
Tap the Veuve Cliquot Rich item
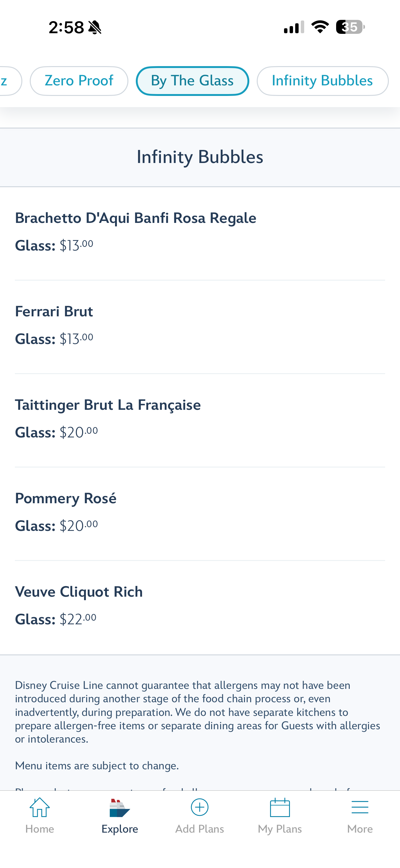coord(79,592)
